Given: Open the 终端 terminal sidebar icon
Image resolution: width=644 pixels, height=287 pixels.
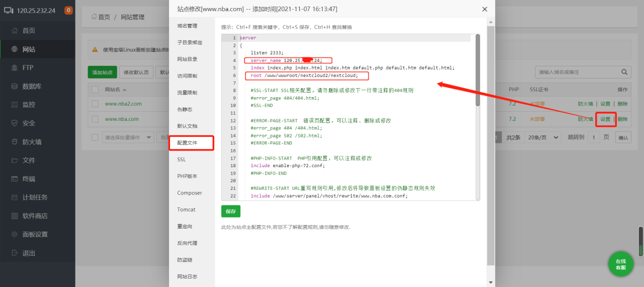Looking at the screenshot, I should click(15, 179).
